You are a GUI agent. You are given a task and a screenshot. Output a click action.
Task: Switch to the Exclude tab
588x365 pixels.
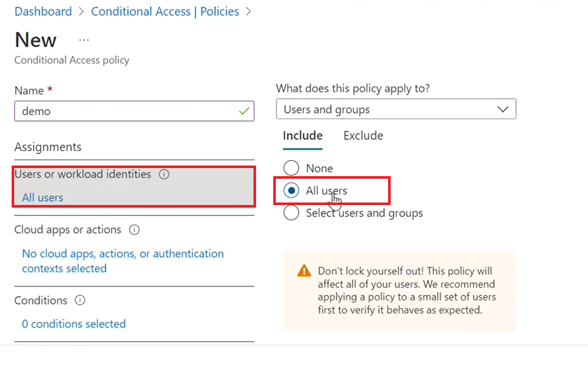(x=363, y=136)
